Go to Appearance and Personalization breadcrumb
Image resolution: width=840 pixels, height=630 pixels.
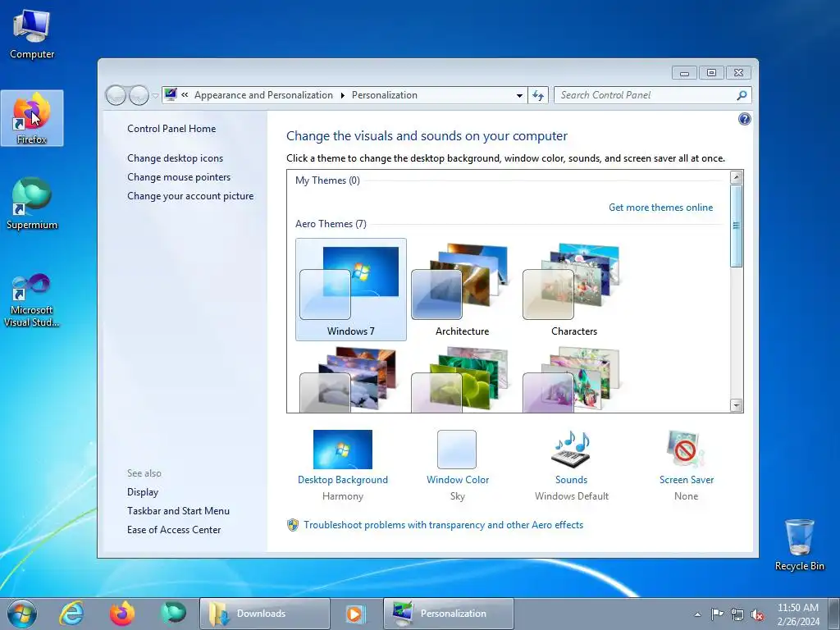(x=263, y=95)
